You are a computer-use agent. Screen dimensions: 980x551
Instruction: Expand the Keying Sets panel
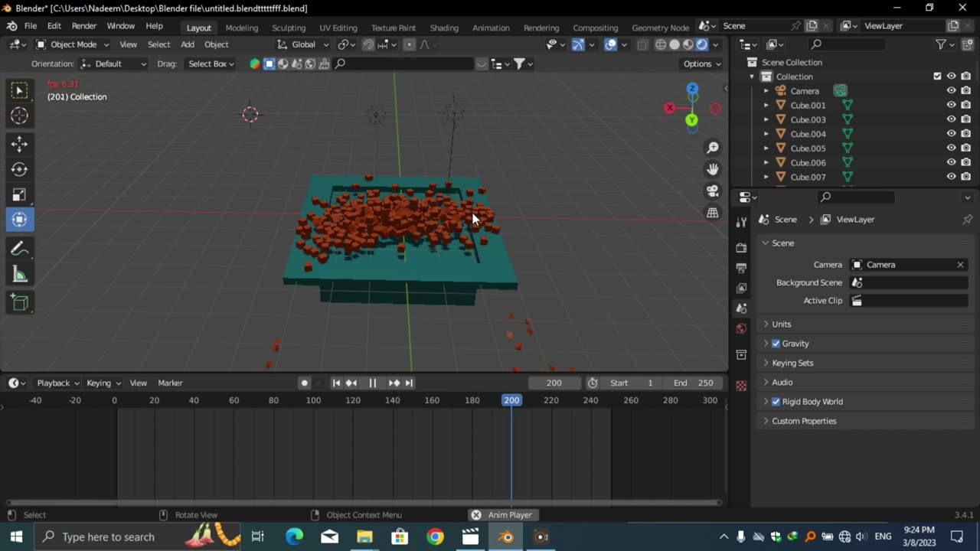[x=792, y=363]
